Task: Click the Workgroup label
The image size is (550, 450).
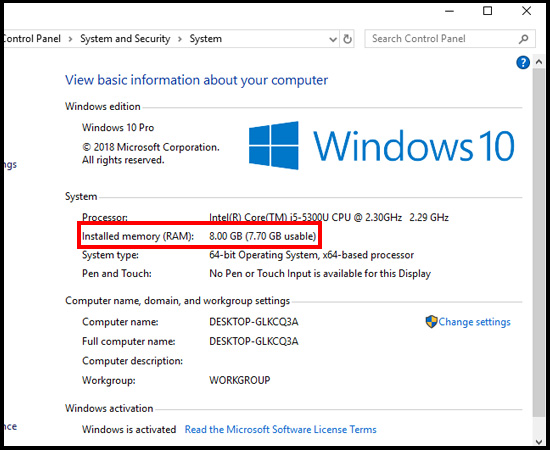Action: pyautogui.click(x=108, y=381)
